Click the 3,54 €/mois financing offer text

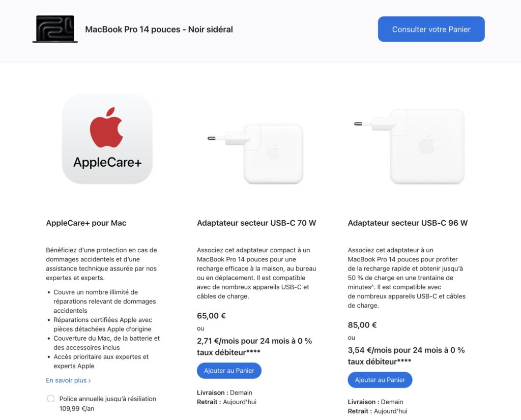[x=406, y=355]
